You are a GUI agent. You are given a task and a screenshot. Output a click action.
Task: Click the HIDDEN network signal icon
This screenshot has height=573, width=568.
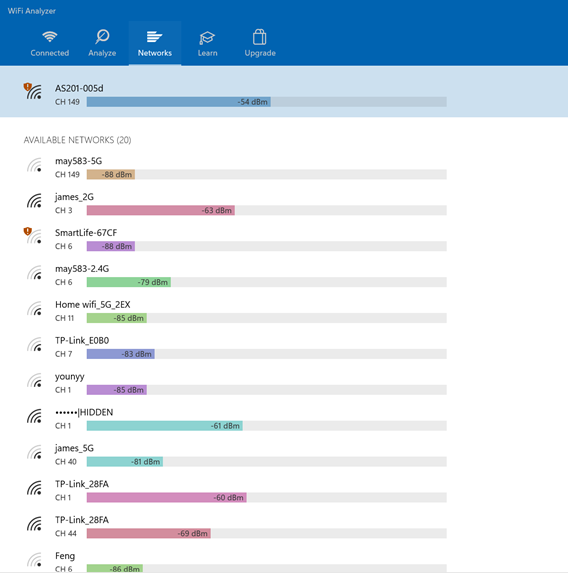click(x=34, y=416)
